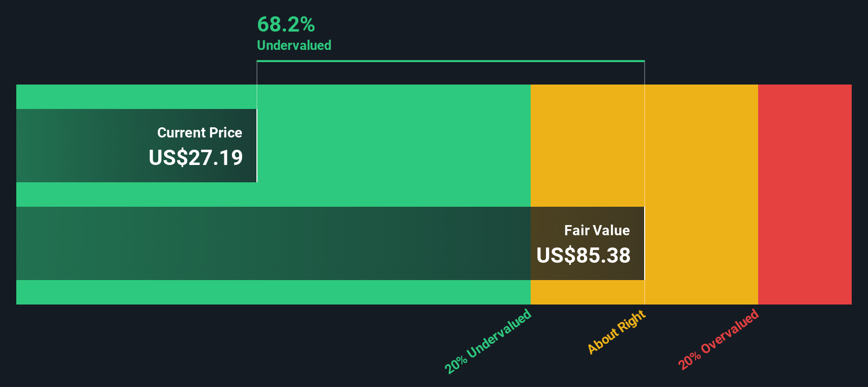Click the 20% Undervalued axis label
The image size is (868, 387).
pos(488,341)
